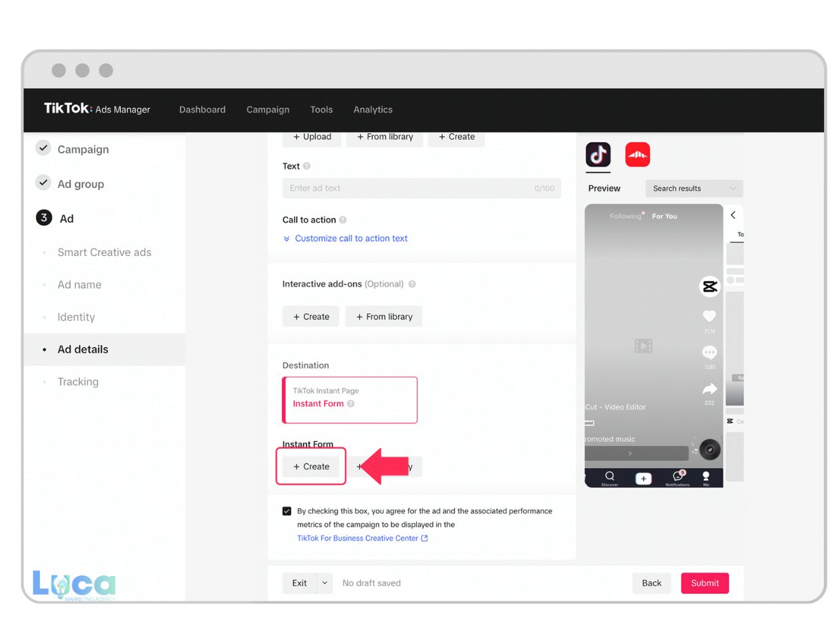Jump to Ad name section
840x632 pixels.
pos(79,285)
